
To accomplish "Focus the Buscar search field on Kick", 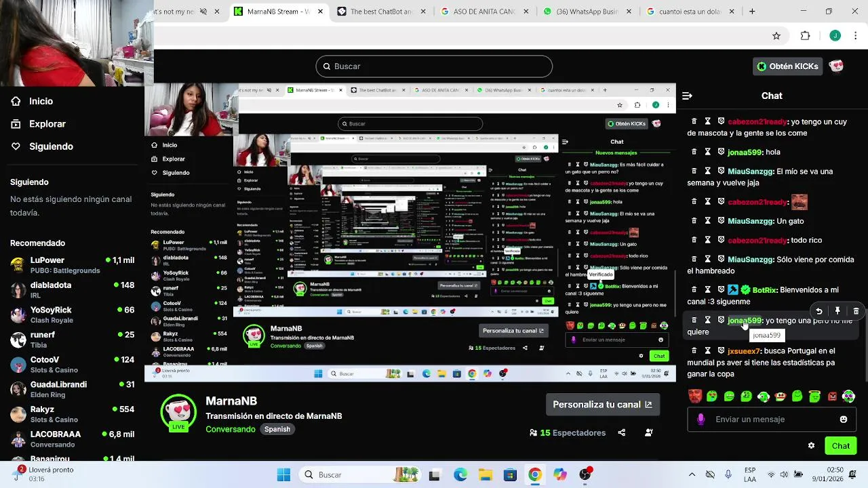I will coord(434,66).
